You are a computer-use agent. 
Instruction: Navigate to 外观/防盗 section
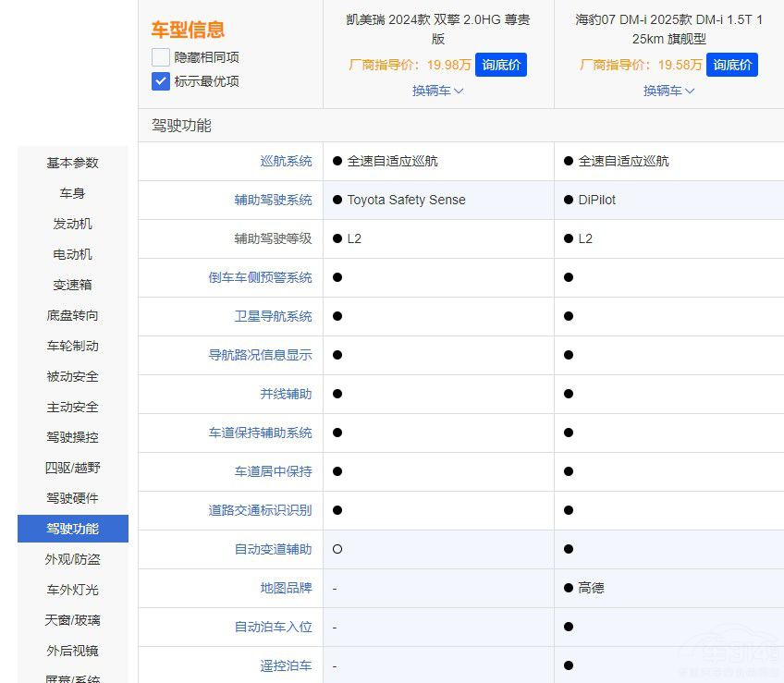coord(73,559)
